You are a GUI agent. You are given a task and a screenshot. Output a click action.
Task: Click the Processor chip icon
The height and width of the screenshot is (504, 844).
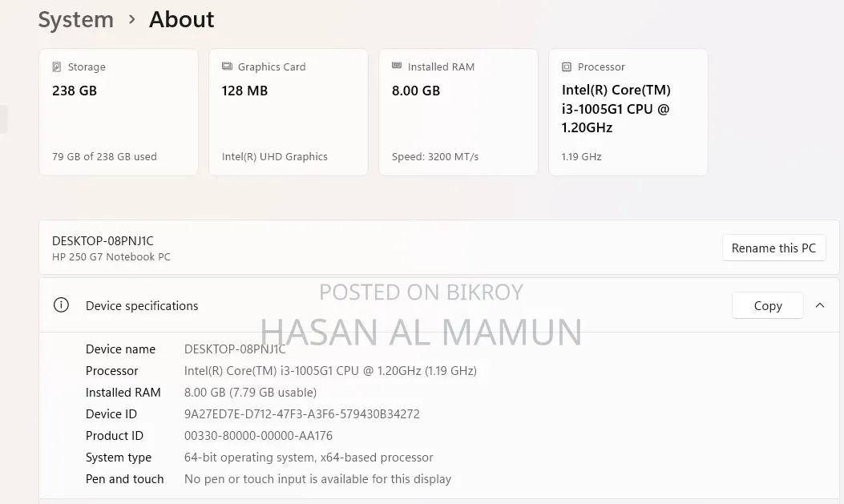point(566,67)
